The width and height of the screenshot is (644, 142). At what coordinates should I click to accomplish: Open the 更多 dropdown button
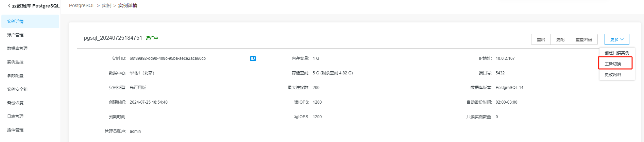(x=616, y=39)
